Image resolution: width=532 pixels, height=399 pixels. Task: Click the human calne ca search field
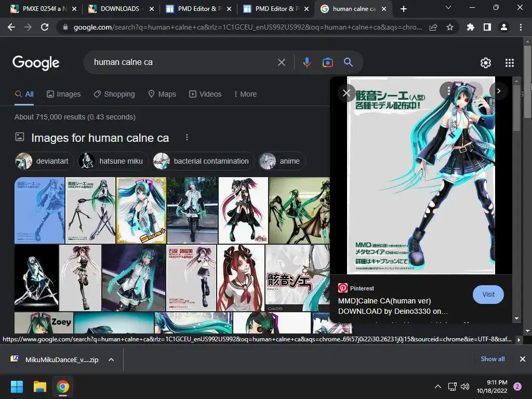(x=183, y=62)
